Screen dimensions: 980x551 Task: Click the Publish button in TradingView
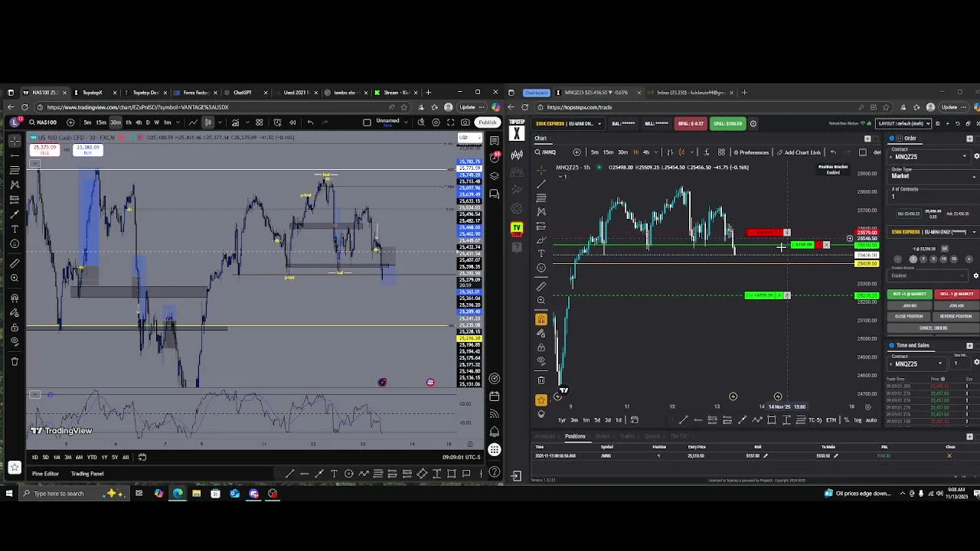[487, 122]
